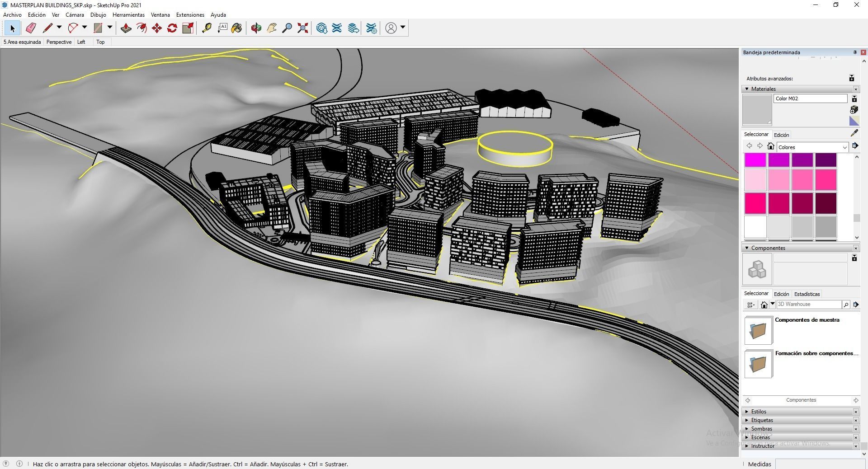
Task: Open the account dropdown arrow
Action: 403,28
